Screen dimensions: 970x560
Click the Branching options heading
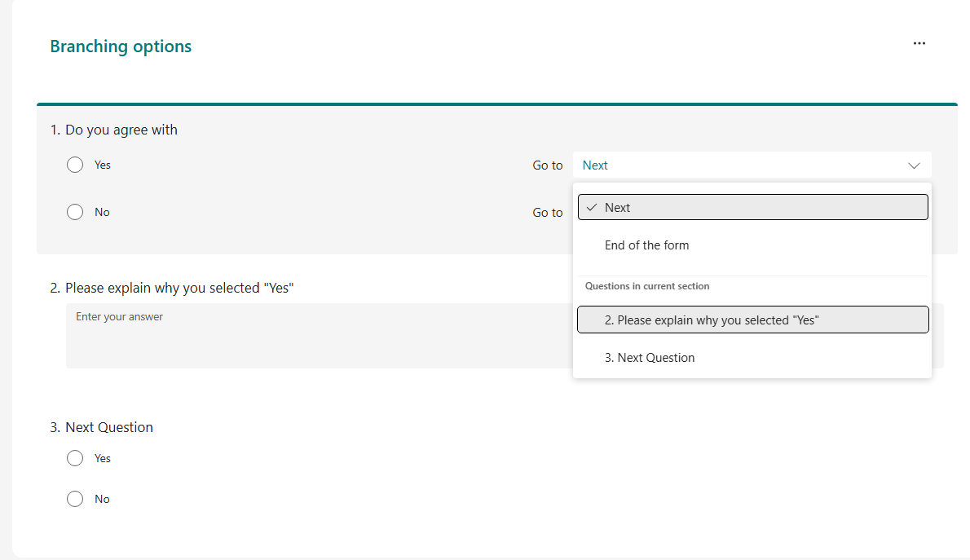[x=121, y=46]
